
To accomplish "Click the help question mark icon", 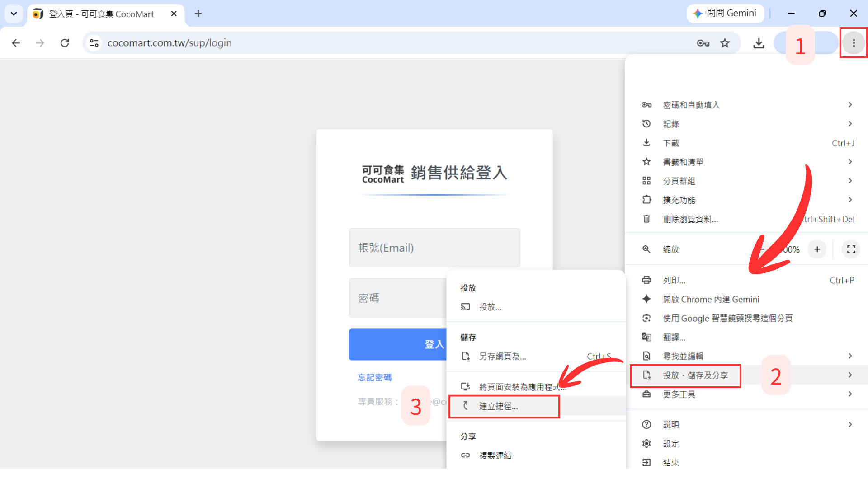I will 646,424.
